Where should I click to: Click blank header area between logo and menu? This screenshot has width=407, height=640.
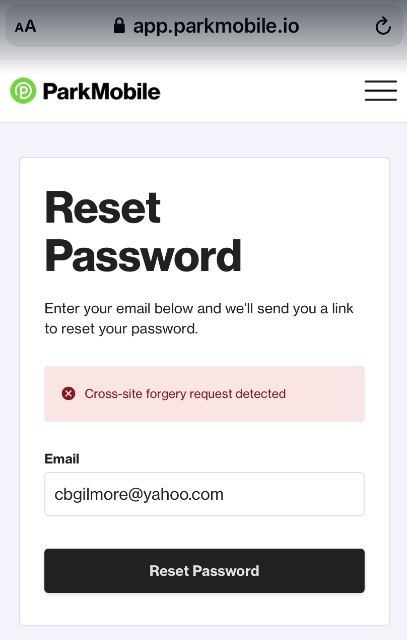point(261,91)
